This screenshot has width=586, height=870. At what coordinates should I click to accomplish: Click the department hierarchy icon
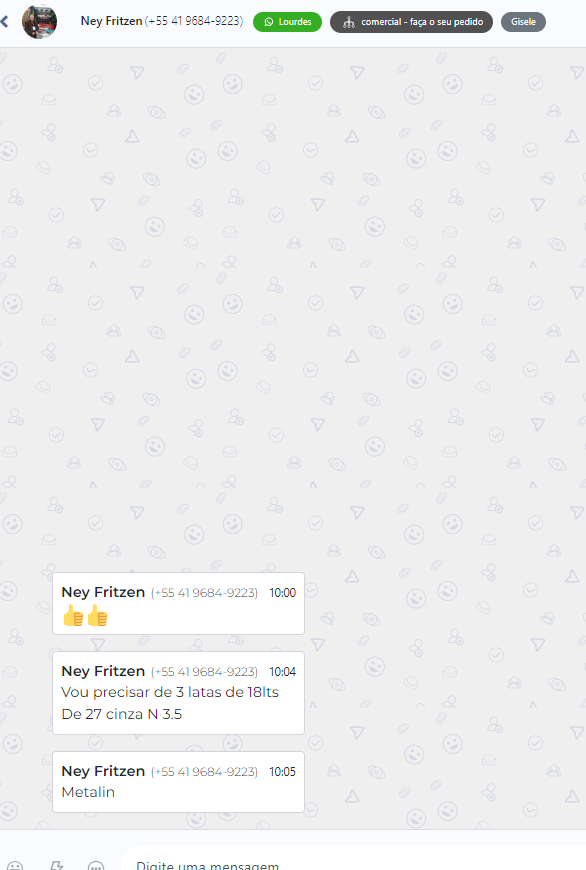pyautogui.click(x=348, y=22)
